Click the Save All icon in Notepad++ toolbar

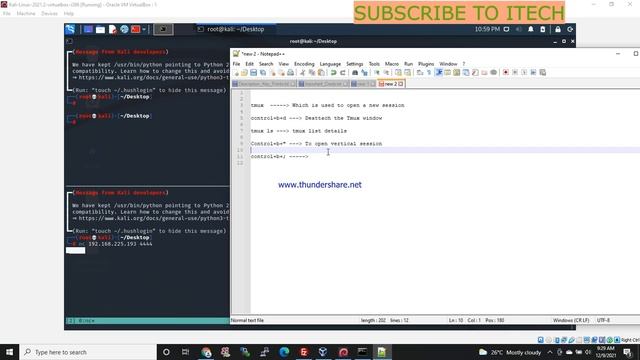tap(263, 73)
